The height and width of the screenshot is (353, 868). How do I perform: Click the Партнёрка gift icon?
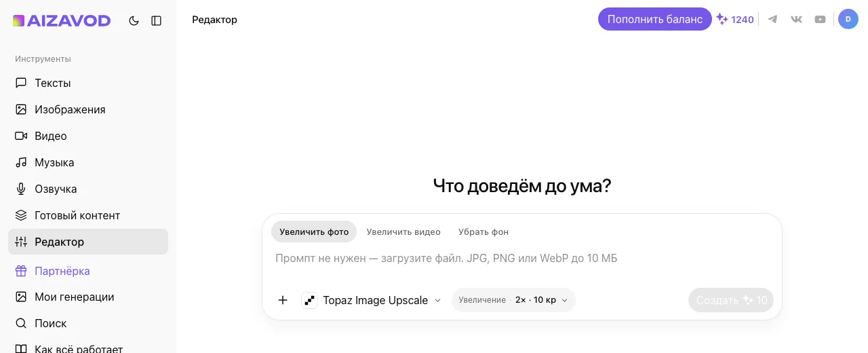[x=21, y=271]
